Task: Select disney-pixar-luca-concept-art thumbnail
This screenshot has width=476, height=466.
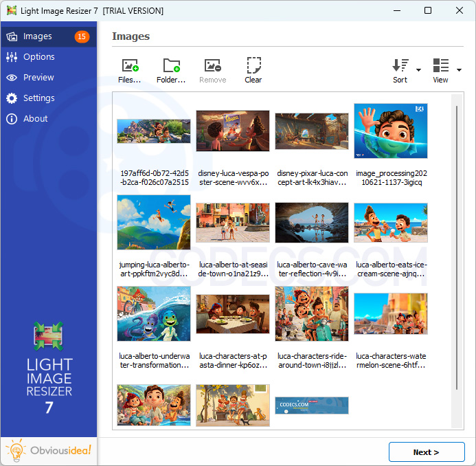Action: pyautogui.click(x=312, y=131)
